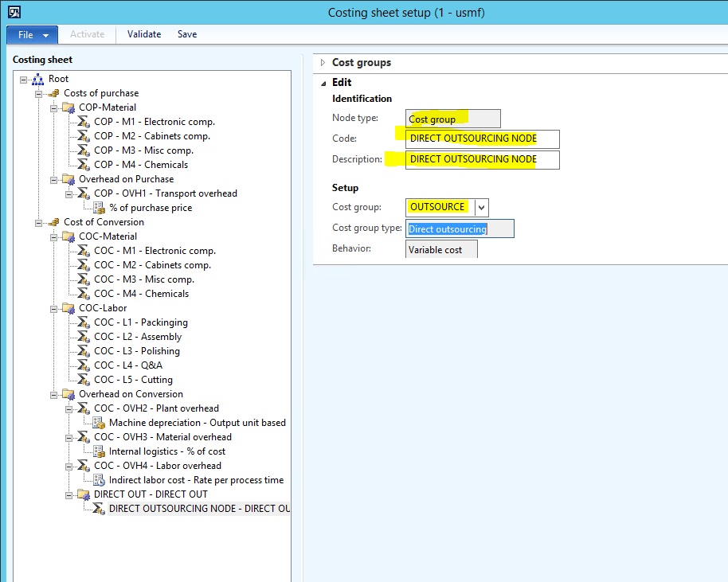Viewport: 728px width, 582px height.
Task: Click the Description input field
Action: 482,159
